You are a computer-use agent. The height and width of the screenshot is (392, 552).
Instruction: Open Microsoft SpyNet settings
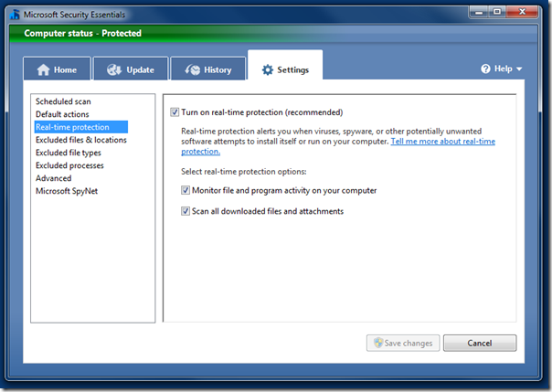pyautogui.click(x=67, y=191)
